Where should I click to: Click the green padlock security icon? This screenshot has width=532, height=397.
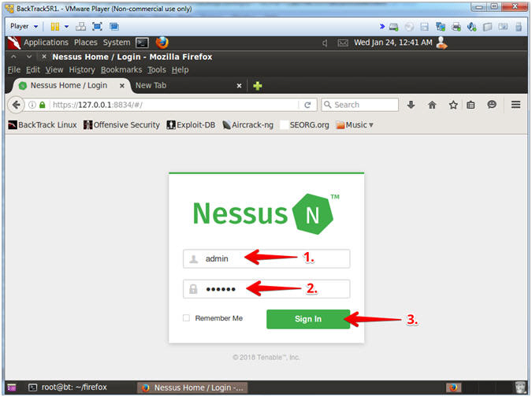(x=42, y=105)
